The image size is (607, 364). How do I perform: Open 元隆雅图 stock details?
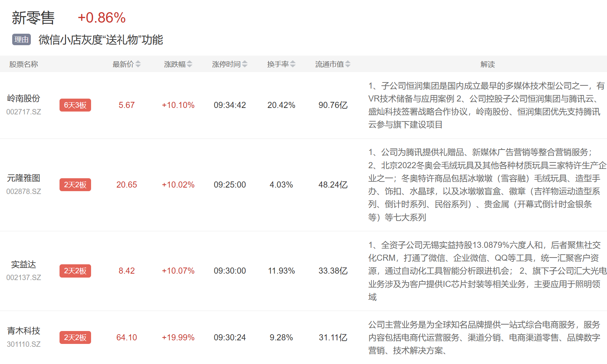24,178
